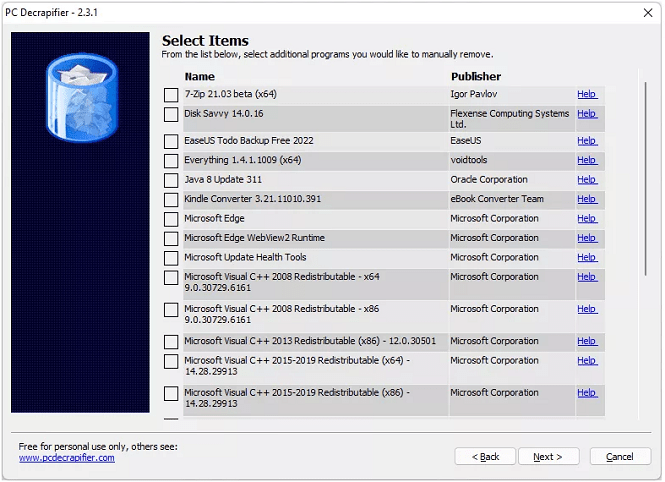Viewport: 665px width, 482px height.
Task: Close the PC Decrapifier window
Action: click(x=648, y=13)
